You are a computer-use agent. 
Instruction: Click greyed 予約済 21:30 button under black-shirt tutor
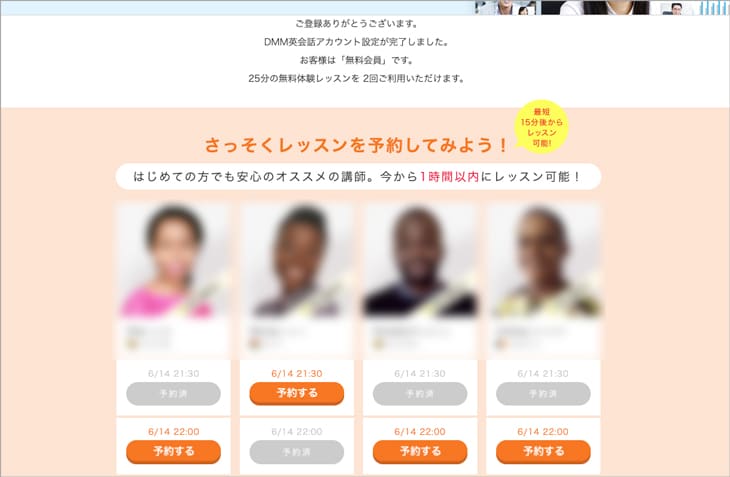click(x=420, y=394)
